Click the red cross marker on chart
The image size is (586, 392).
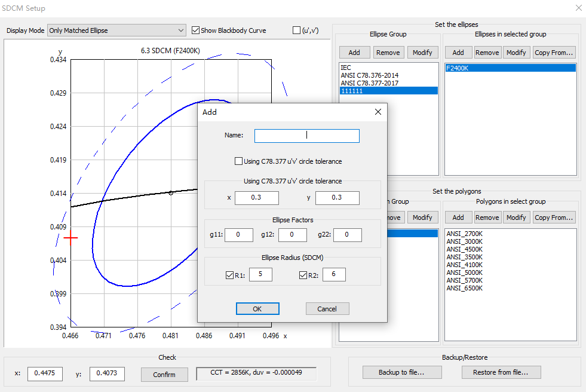[70, 238]
